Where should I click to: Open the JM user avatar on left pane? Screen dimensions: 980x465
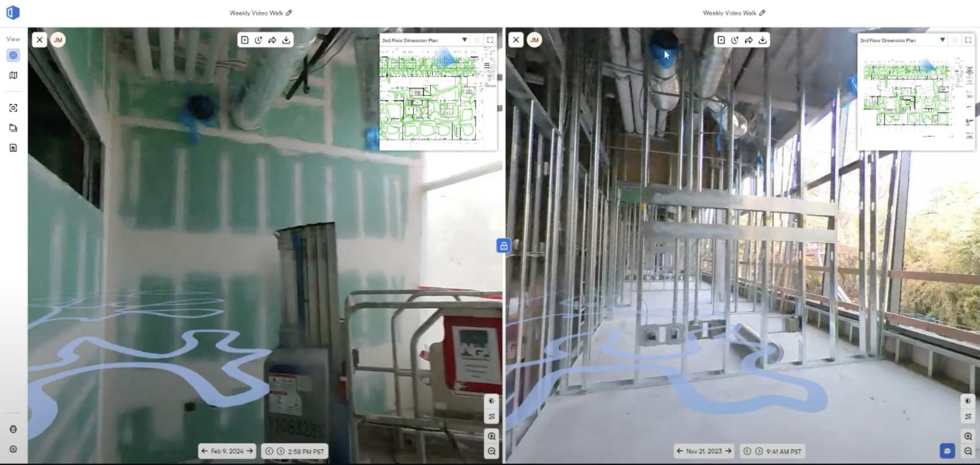pos(58,40)
